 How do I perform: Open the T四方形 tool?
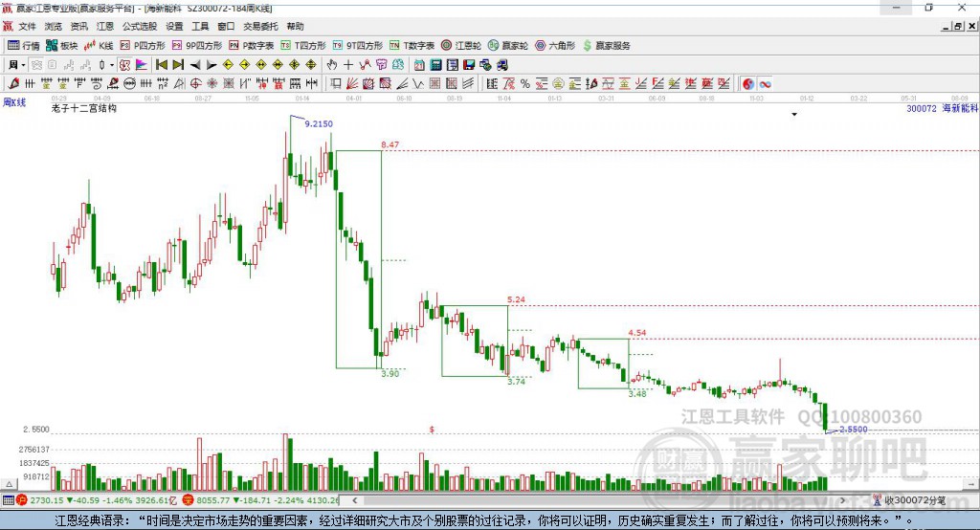tap(303, 46)
